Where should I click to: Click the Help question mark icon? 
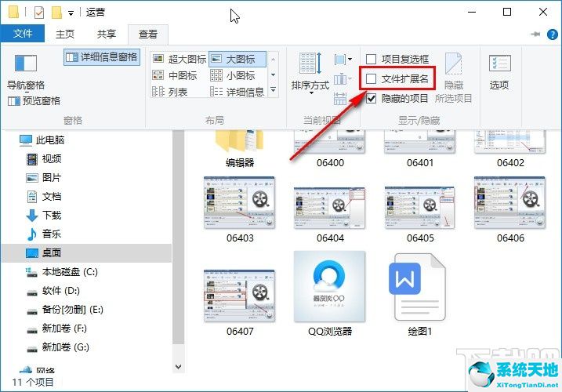coord(553,34)
